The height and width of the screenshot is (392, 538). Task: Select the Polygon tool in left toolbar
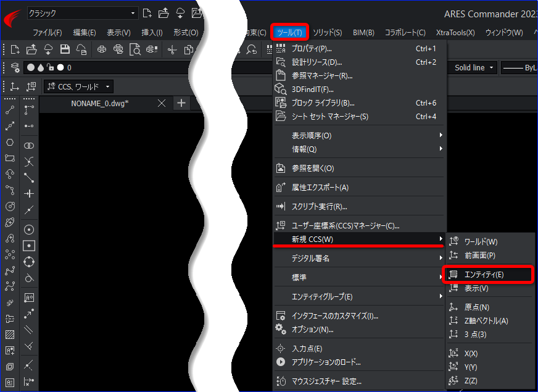tap(10, 142)
